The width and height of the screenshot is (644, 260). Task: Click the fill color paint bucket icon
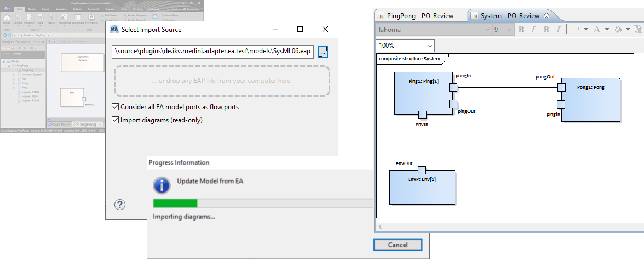click(x=618, y=30)
